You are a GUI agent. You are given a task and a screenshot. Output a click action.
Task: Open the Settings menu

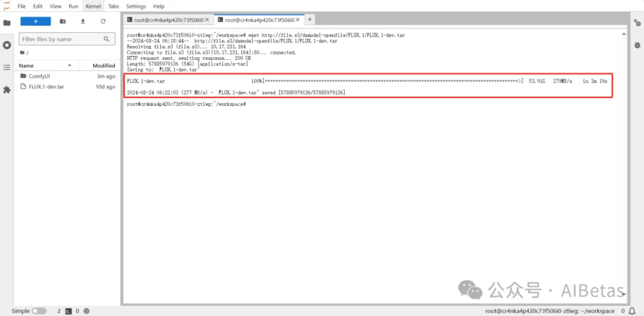(x=135, y=6)
